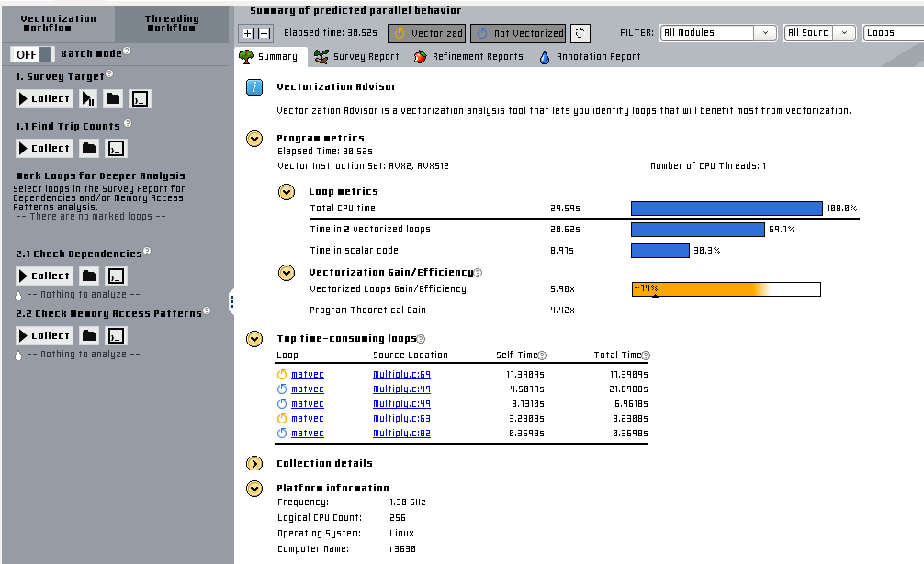Image resolution: width=924 pixels, height=564 pixels.
Task: Click the start paused icon under Survey Target
Action: tap(88, 99)
